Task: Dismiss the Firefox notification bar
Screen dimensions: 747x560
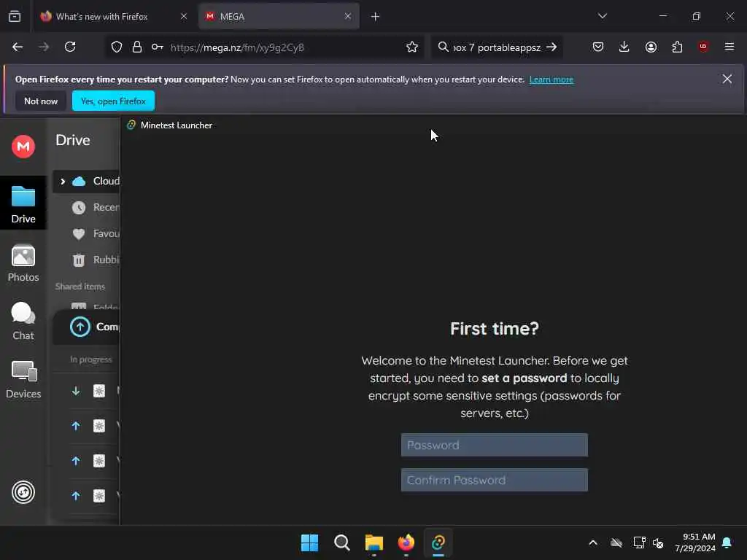Action: 727,79
